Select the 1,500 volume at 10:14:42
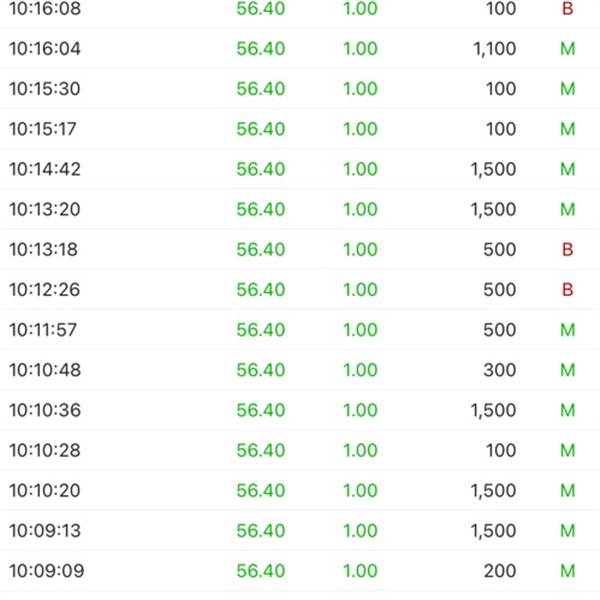The height and width of the screenshot is (600, 600). coord(494,169)
